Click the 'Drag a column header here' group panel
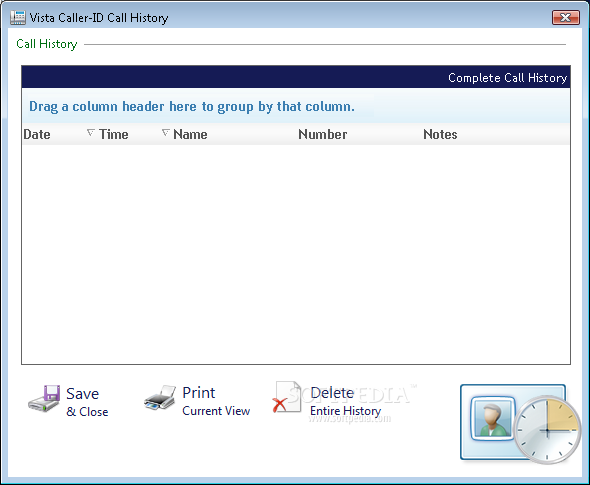This screenshot has height=485, width=590. click(296, 106)
